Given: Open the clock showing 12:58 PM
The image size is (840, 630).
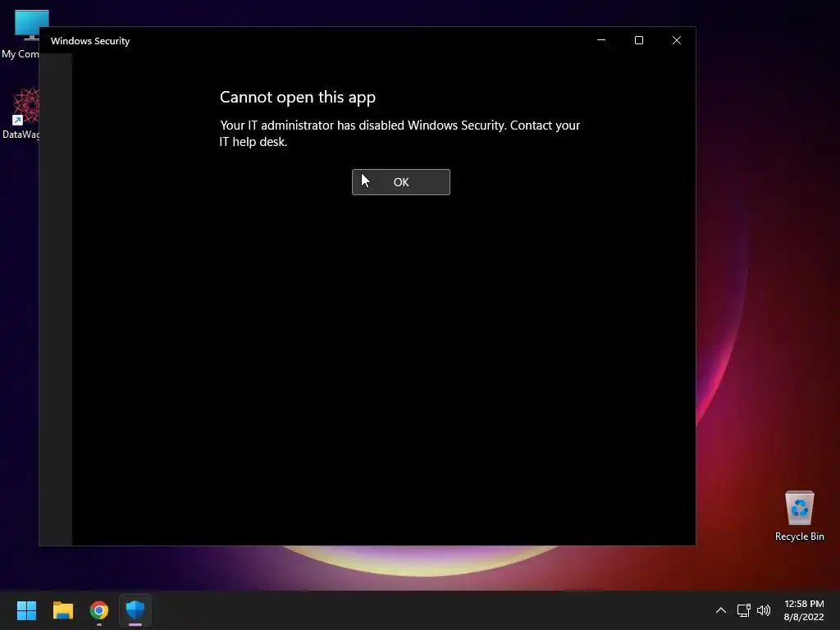Looking at the screenshot, I should coord(804,610).
